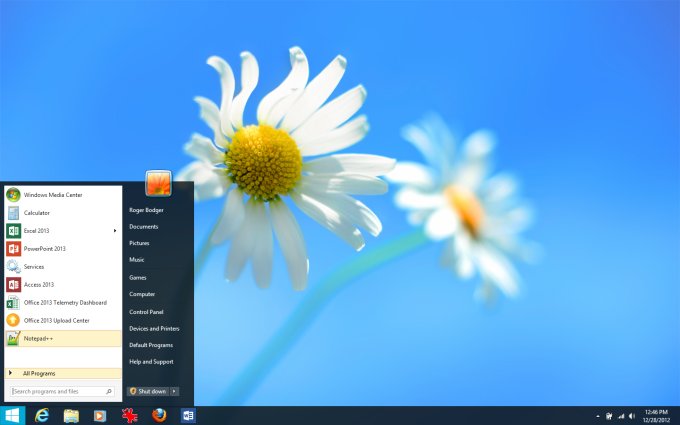Click the Windows Media Center icon
Viewport: 680px width, 425px height.
pyautogui.click(x=13, y=195)
